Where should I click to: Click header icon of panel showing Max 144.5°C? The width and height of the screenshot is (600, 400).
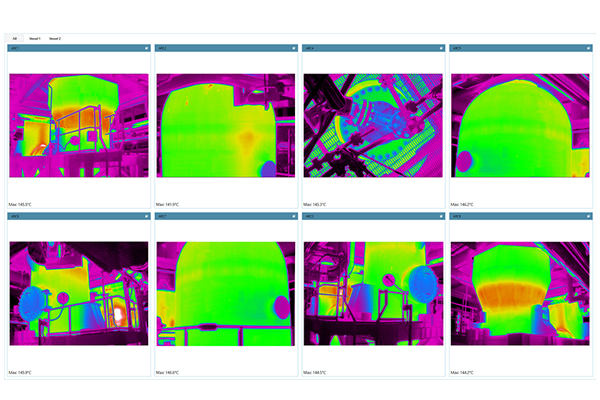click(441, 216)
